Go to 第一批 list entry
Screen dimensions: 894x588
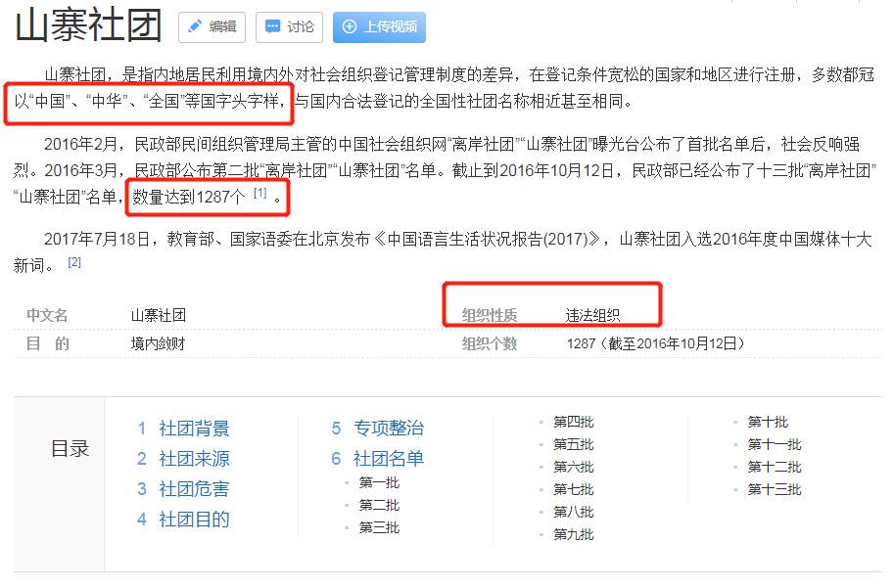pos(379,482)
